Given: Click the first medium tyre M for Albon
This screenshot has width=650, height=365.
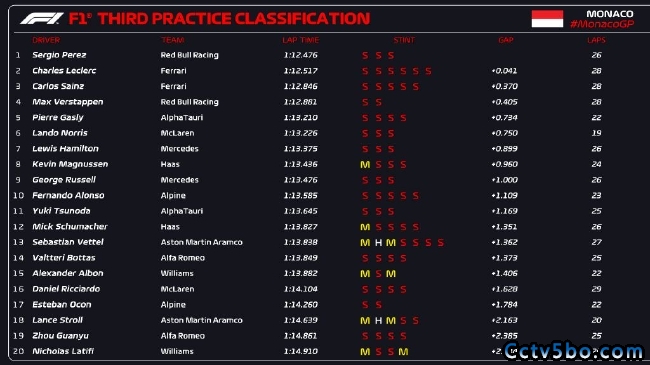Looking at the screenshot, I should pyautogui.click(x=365, y=274).
